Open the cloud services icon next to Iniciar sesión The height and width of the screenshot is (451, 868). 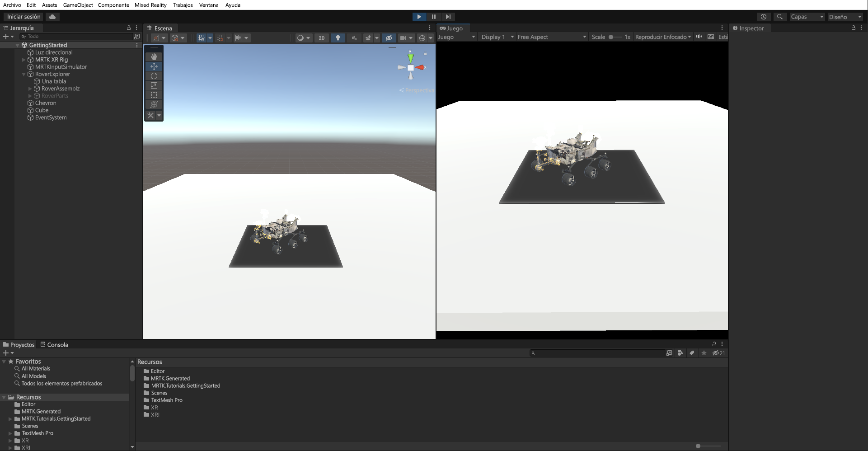point(52,16)
